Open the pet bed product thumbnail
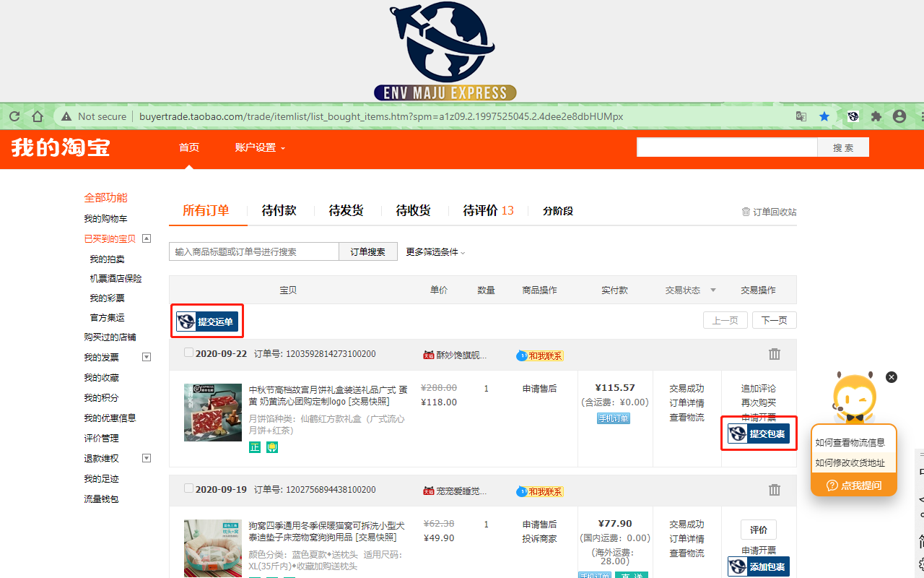Viewport: 924px width, 578px height. (x=213, y=548)
